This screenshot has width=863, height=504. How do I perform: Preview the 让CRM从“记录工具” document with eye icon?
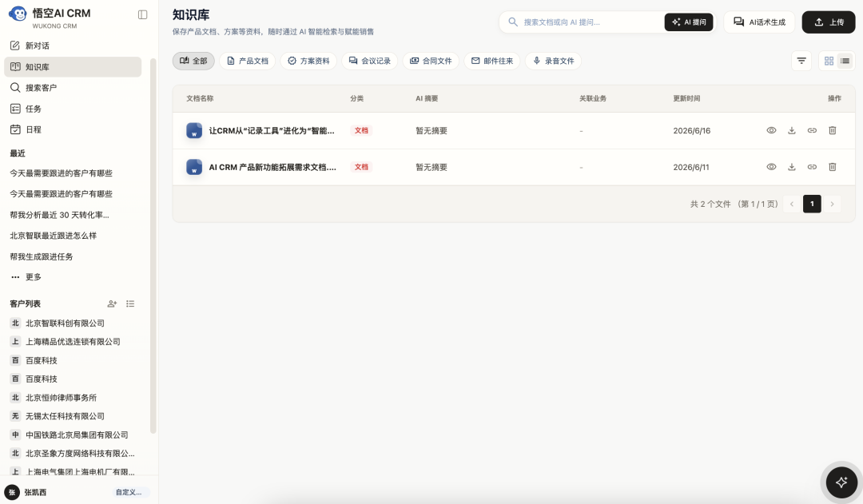coord(771,130)
